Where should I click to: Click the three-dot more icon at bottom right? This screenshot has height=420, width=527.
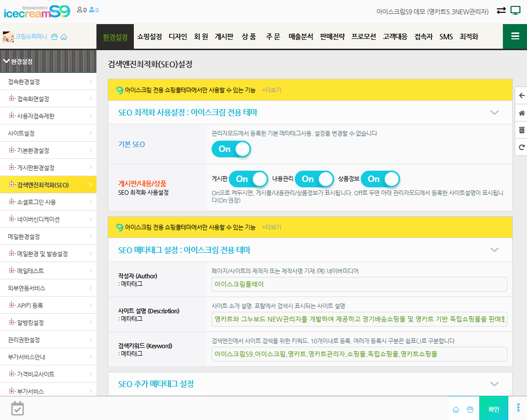tap(518, 408)
